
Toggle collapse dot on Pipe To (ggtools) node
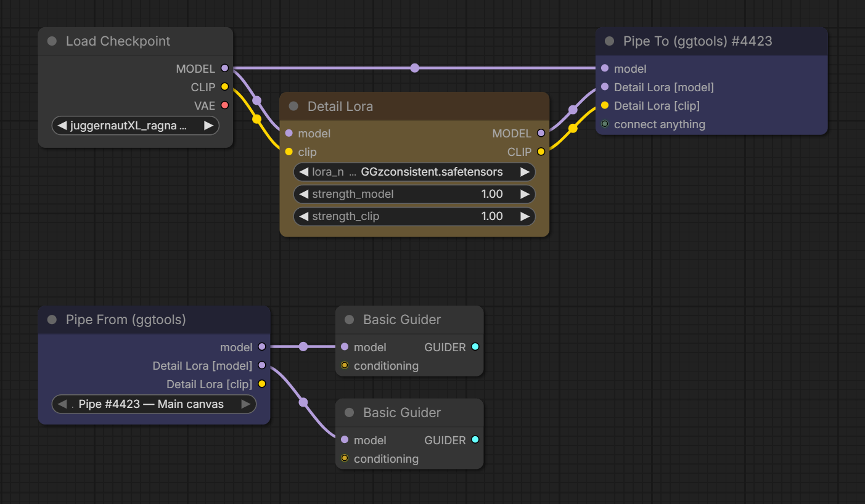610,41
